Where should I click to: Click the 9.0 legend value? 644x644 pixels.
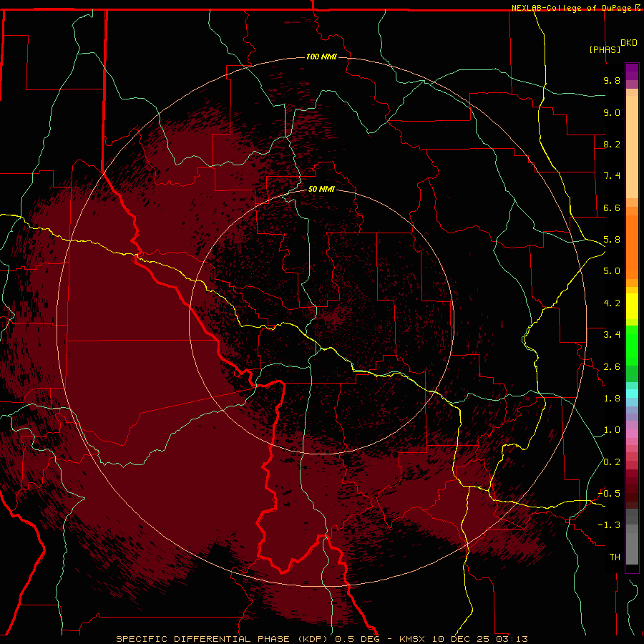point(612,112)
